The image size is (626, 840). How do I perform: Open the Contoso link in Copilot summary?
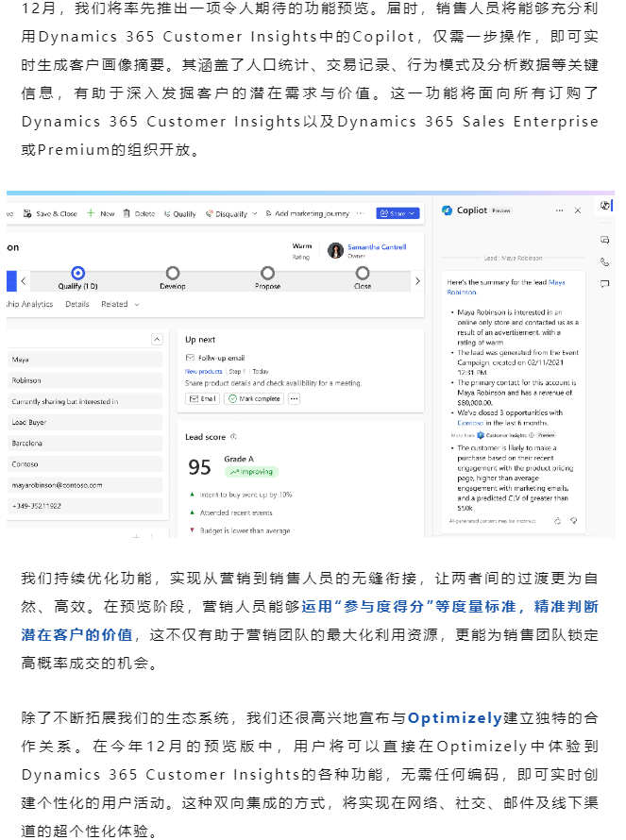coord(470,423)
